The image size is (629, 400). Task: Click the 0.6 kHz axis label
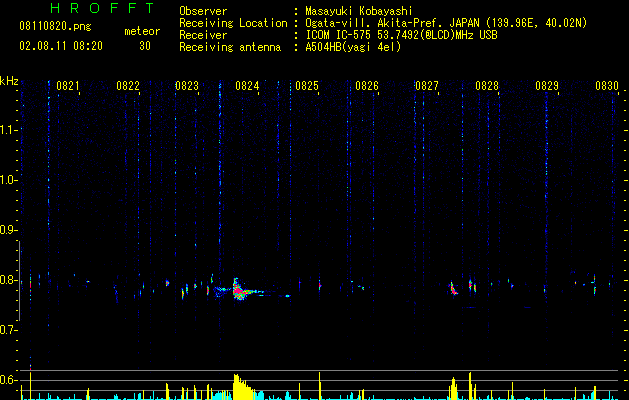pos(7,380)
